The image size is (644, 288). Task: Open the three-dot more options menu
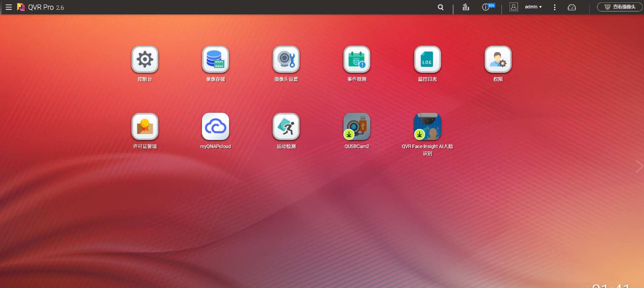pyautogui.click(x=555, y=7)
